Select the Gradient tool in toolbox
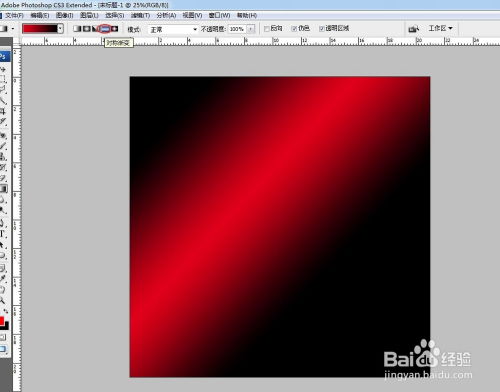500x392 pixels. tap(3, 189)
